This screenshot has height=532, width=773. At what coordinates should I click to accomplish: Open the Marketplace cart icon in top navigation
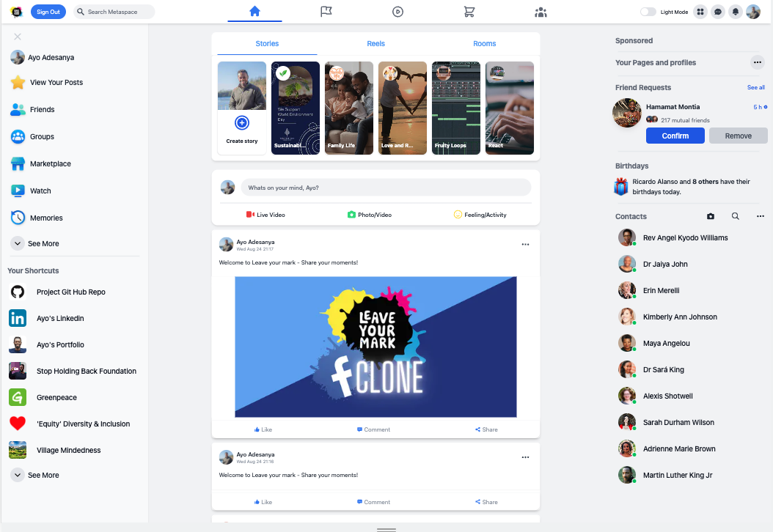click(x=469, y=11)
